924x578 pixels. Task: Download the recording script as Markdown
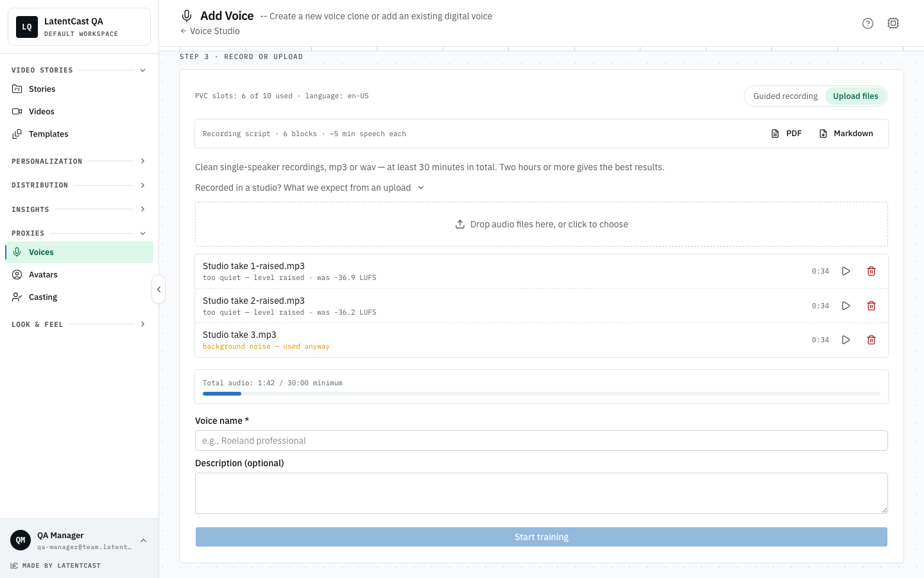(846, 134)
